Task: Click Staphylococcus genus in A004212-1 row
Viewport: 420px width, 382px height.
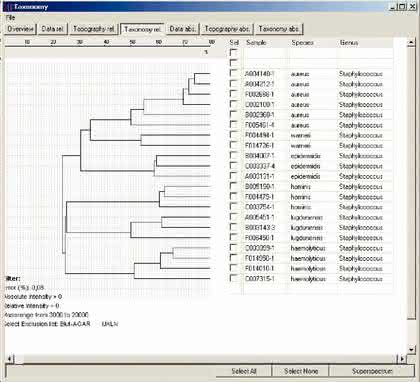Action: (361, 84)
